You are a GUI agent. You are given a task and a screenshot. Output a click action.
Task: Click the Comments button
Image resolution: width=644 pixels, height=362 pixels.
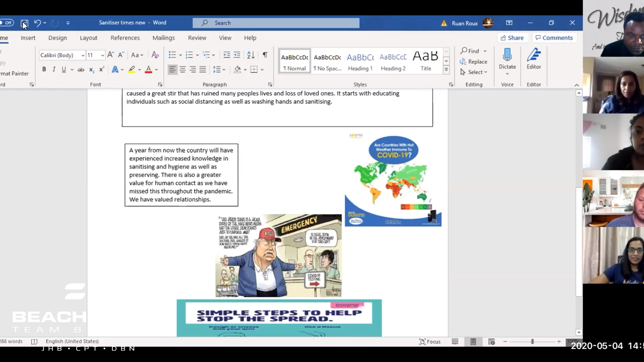coord(554,38)
